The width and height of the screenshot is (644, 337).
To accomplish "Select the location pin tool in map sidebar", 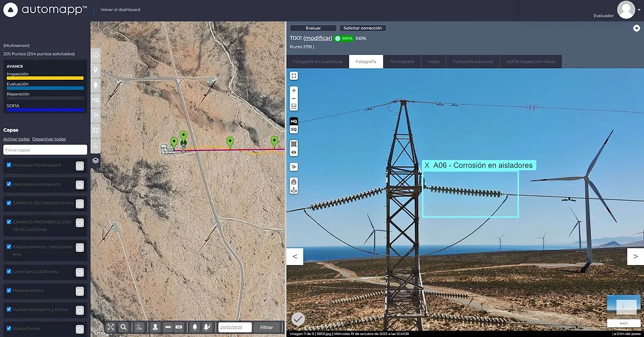I will tap(95, 70).
